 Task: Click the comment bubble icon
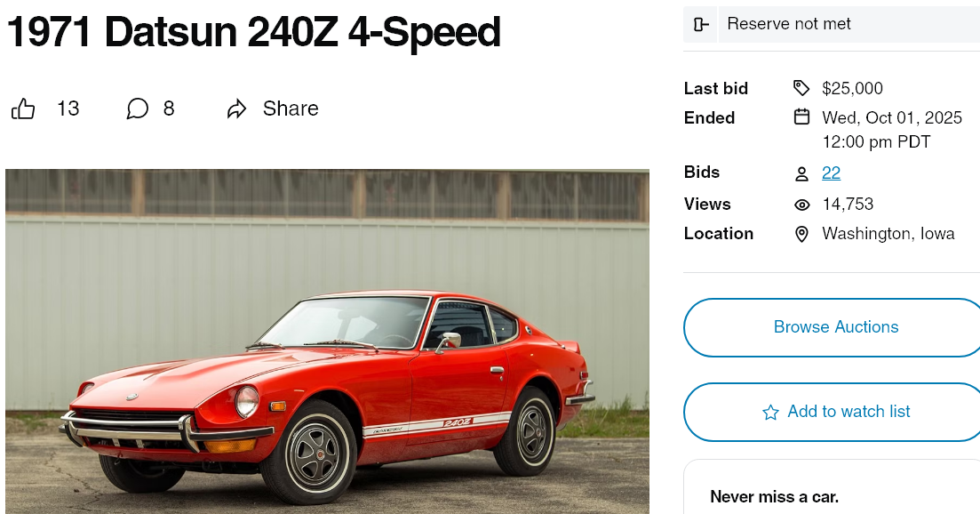[x=137, y=109]
